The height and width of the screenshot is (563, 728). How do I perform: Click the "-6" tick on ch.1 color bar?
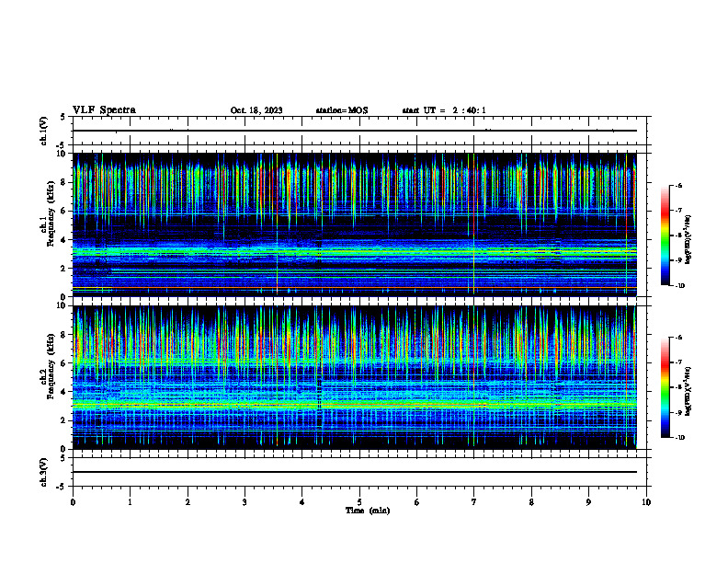pos(679,186)
